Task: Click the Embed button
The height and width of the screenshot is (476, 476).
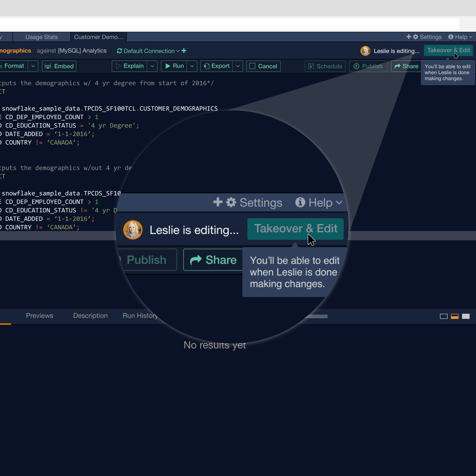Action: tap(59, 66)
